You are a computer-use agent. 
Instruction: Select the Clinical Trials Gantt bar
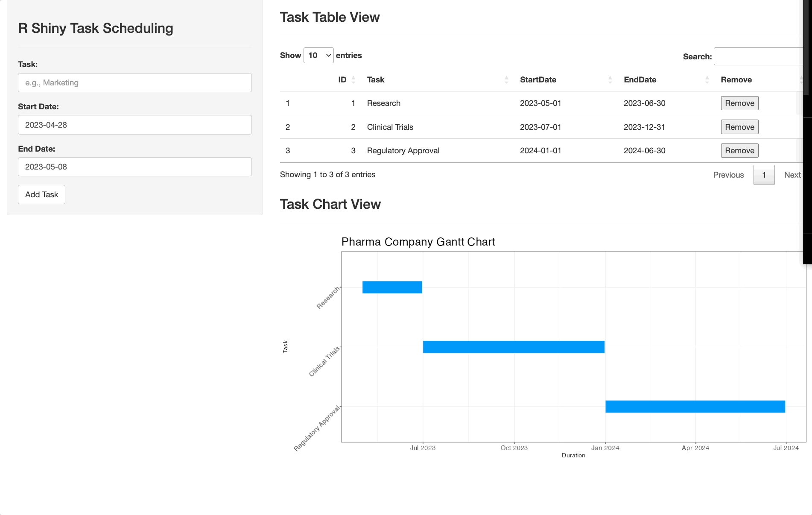(x=512, y=347)
